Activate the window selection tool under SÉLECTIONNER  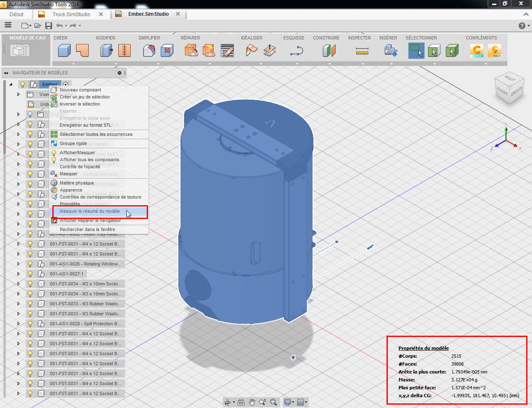coord(416,51)
